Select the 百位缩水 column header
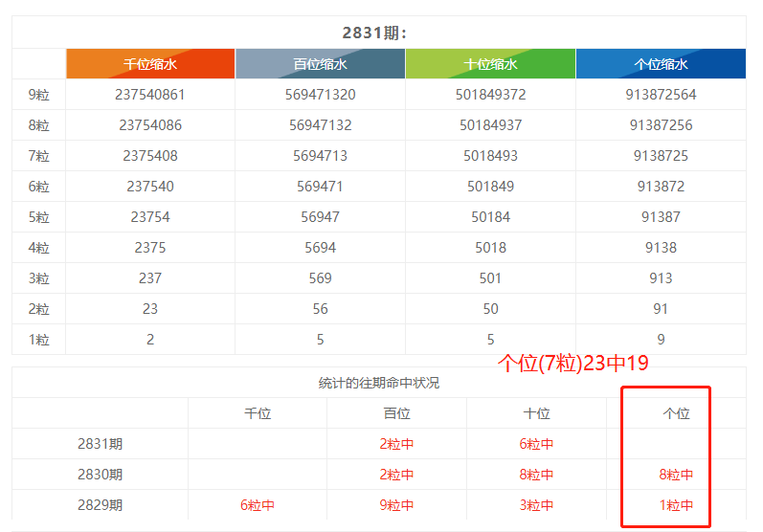 320,64
